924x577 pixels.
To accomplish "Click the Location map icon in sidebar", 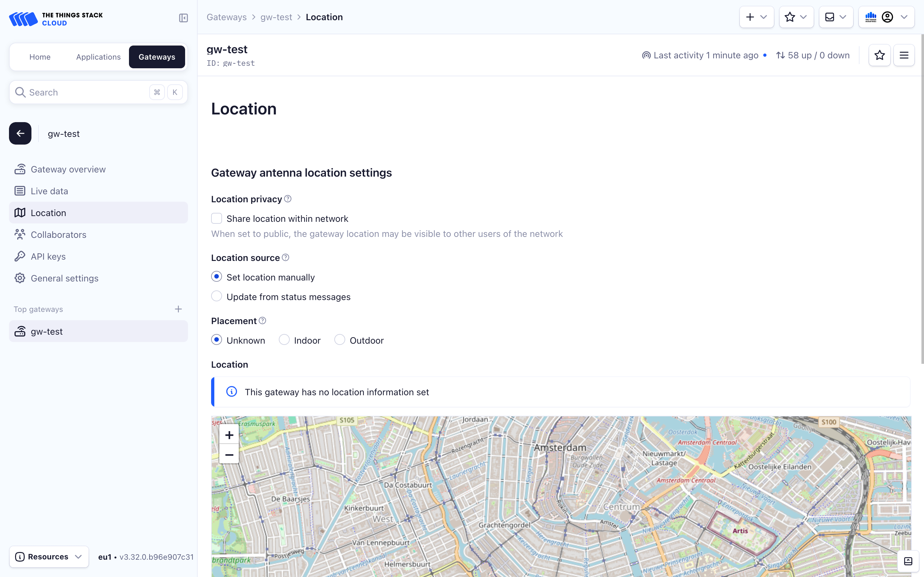I will (x=19, y=212).
